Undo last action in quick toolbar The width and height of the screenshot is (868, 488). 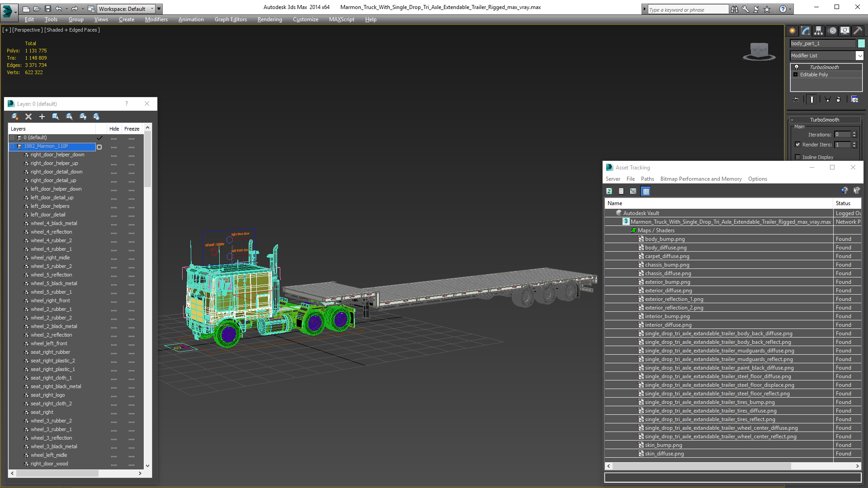click(59, 9)
